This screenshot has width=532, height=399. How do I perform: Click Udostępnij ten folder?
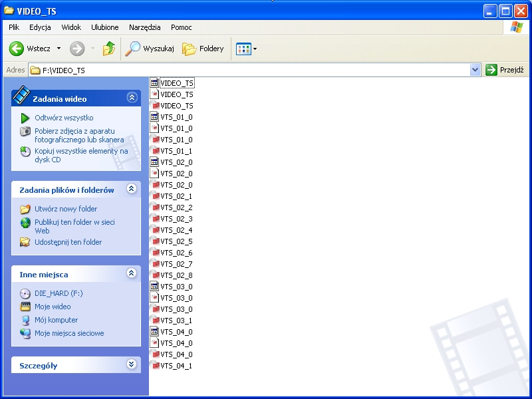(68, 242)
